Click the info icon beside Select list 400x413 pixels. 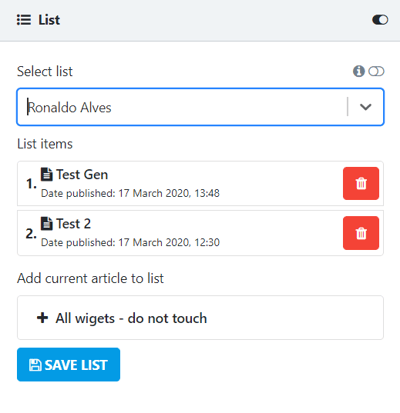(x=359, y=71)
